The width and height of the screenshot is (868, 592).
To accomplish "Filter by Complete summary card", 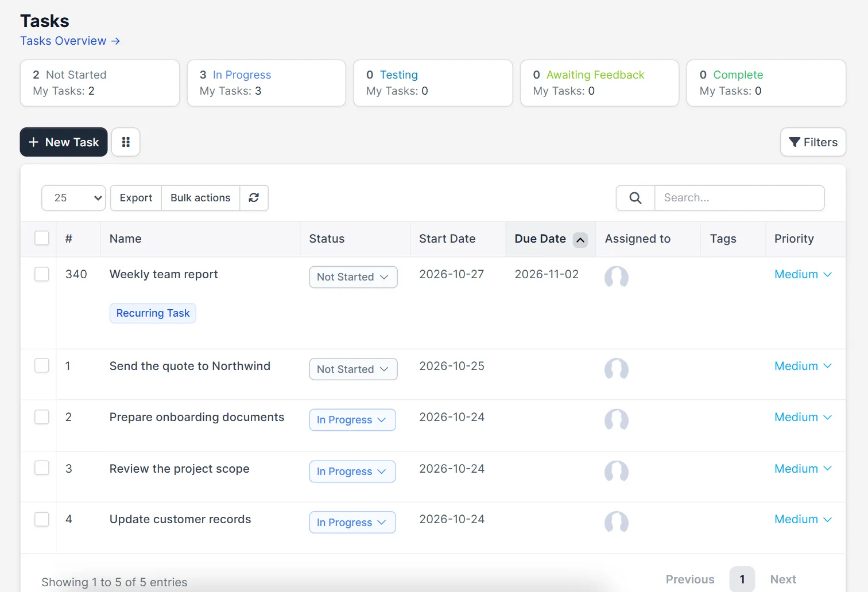I will pyautogui.click(x=766, y=83).
